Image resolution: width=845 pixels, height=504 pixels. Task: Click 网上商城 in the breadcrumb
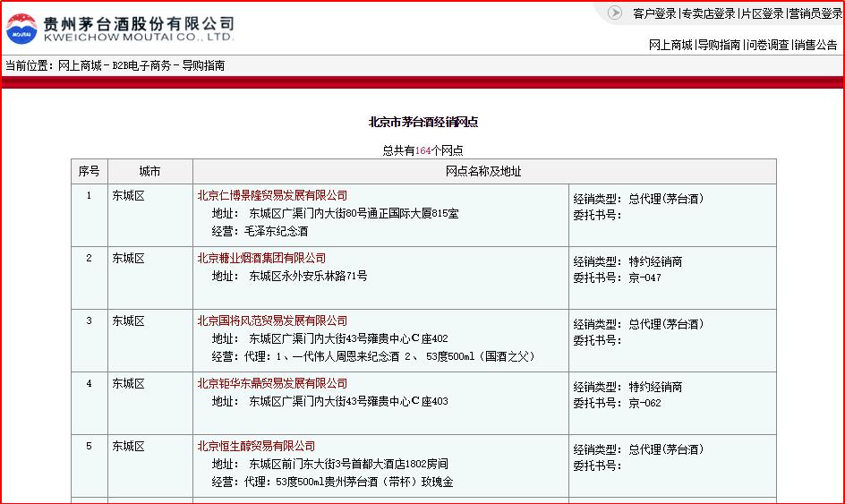coord(80,65)
